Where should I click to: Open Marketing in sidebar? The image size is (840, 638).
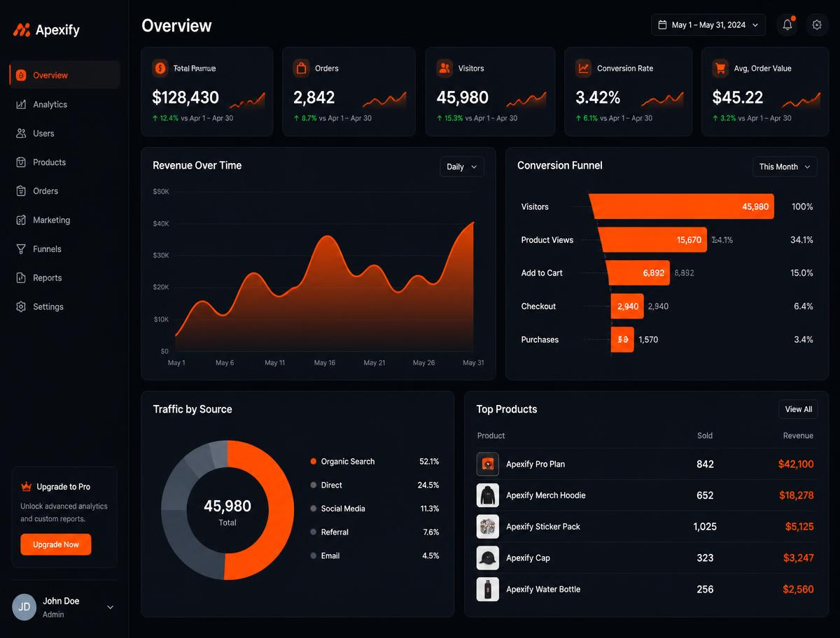pyautogui.click(x=64, y=220)
